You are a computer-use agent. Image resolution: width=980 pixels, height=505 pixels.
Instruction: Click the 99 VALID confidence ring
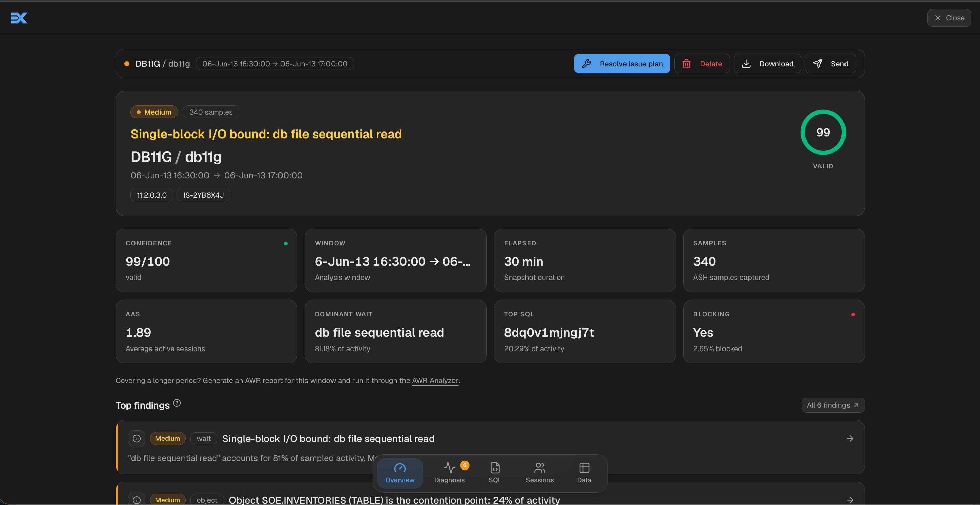pyautogui.click(x=823, y=132)
